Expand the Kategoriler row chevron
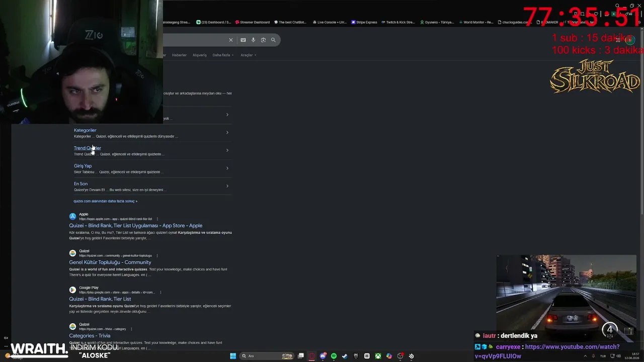Image resolution: width=644 pixels, height=362 pixels. click(227, 133)
